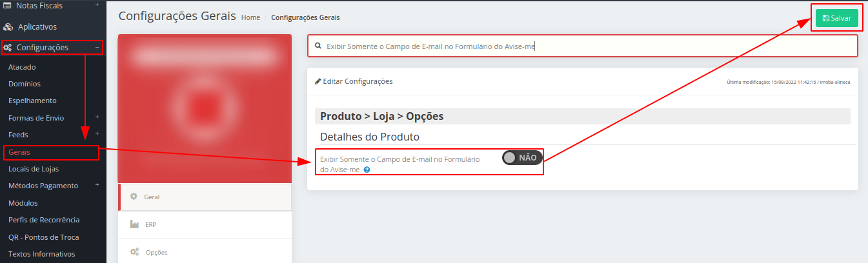
Task: Switch to the ERP tab
Action: click(205, 225)
